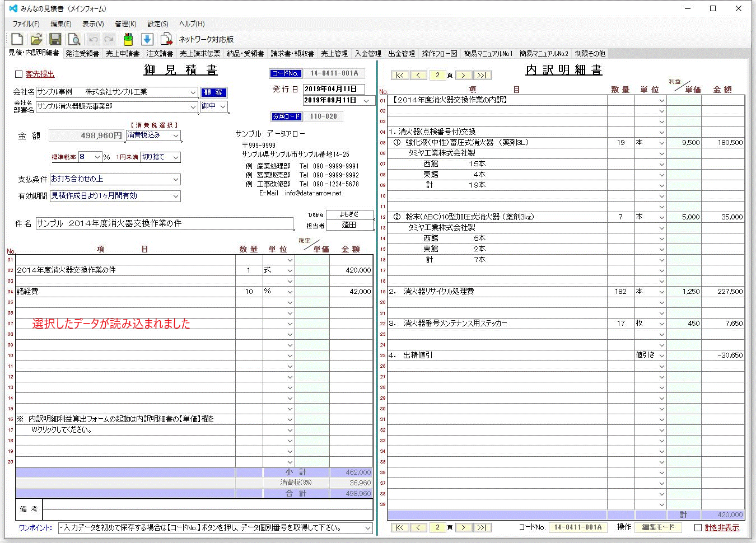
Task: Click the 2014年度消火器交換作業の件 item cell
Action: click(125, 270)
